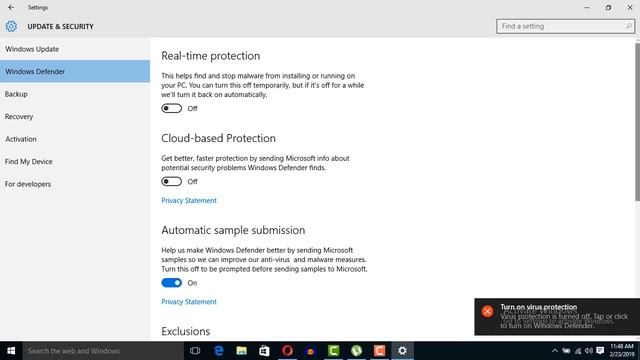Open the Windows Start menu
Screen dimensions: 640x360
11,351
